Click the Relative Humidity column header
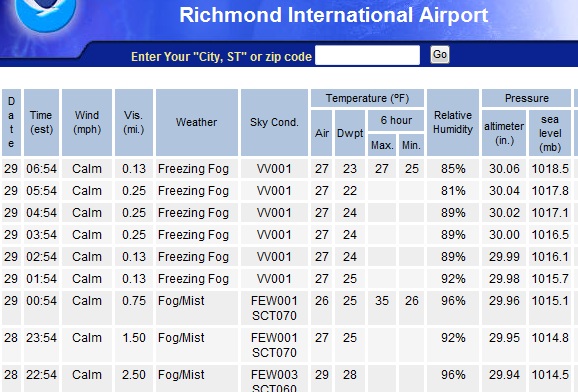The height and width of the screenshot is (392, 578). click(x=453, y=122)
